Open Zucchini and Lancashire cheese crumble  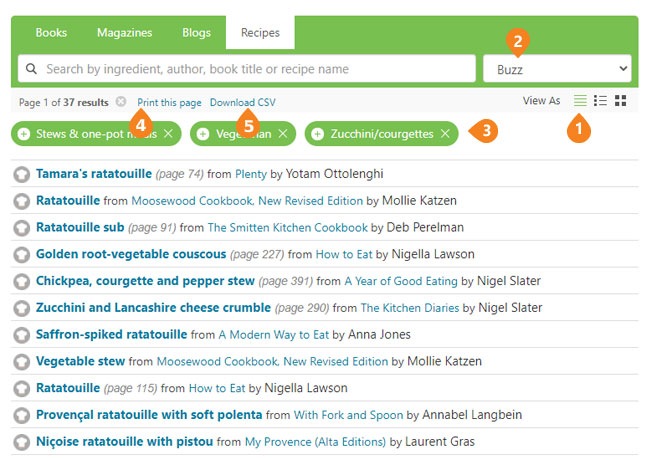coord(153,308)
